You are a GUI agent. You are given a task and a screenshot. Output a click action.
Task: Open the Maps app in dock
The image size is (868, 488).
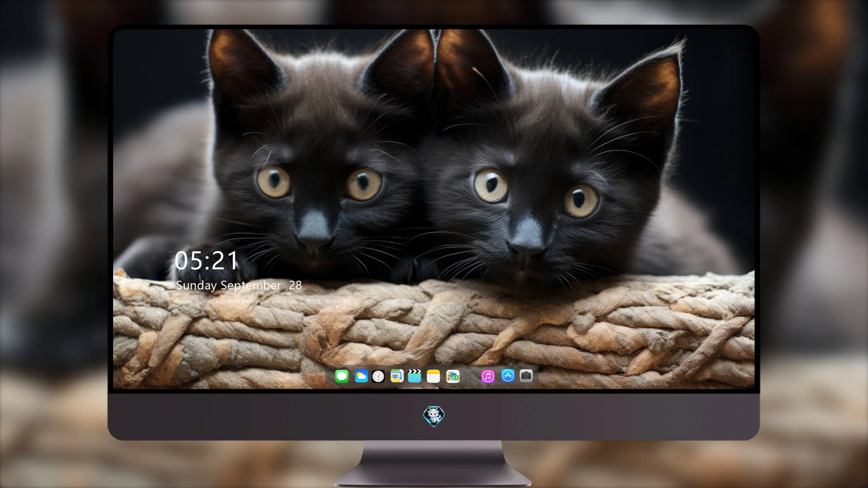pyautogui.click(x=397, y=376)
